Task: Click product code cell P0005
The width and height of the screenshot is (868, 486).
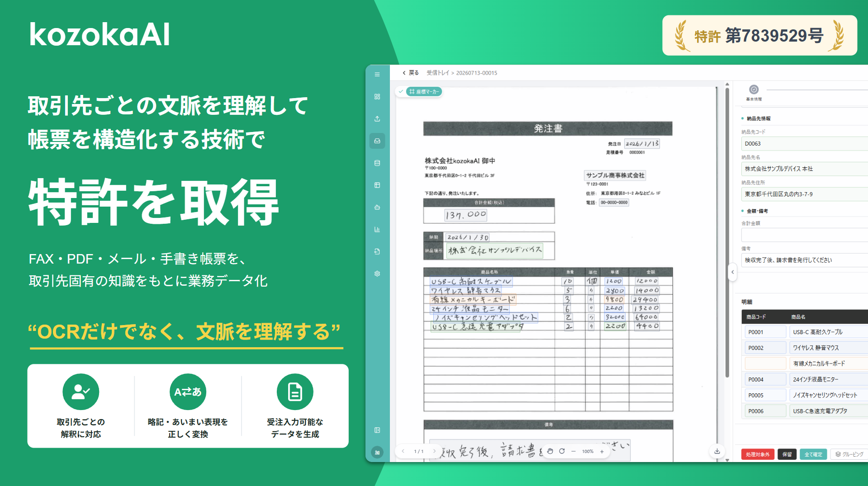Action: (x=765, y=395)
